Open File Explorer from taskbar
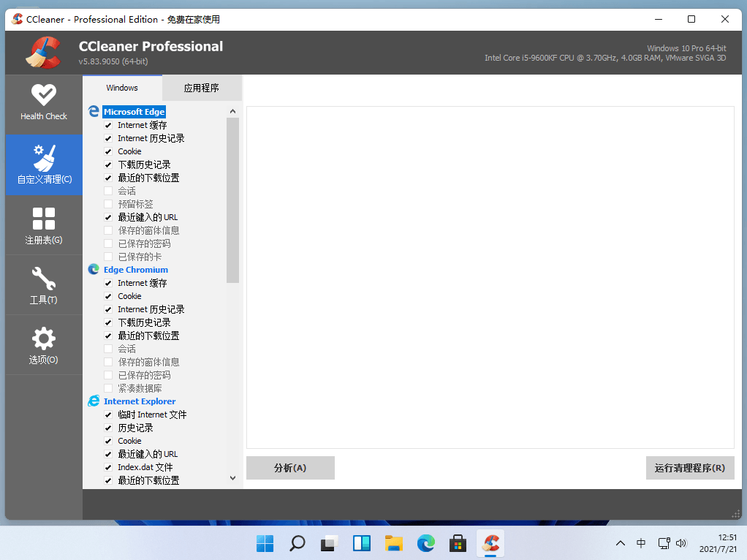This screenshot has height=560, width=747. pos(393,543)
